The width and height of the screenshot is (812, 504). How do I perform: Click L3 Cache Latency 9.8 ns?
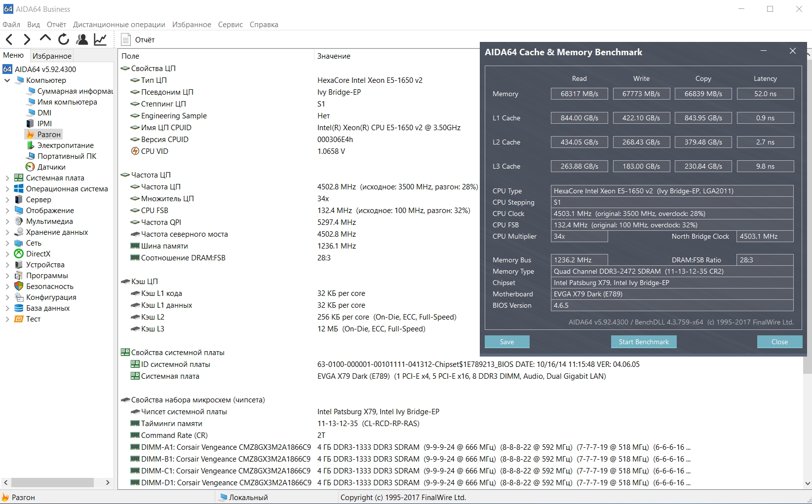[x=765, y=166]
